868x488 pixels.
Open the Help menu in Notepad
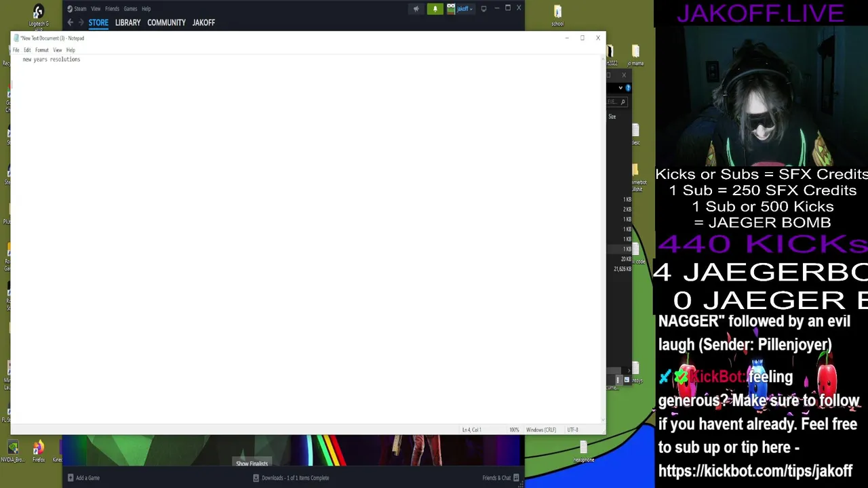71,50
